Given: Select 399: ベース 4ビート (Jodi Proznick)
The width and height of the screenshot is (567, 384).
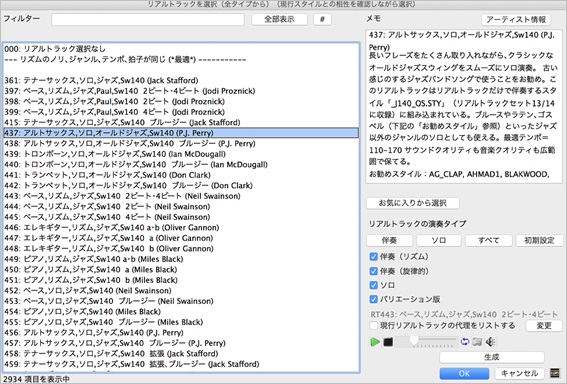Looking at the screenshot, I should (181, 112).
